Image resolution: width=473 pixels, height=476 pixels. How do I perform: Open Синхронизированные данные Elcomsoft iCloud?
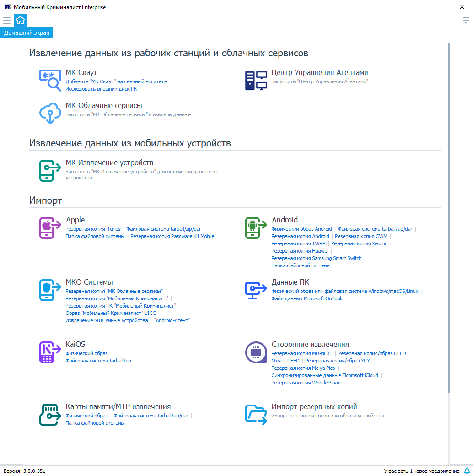tap(325, 375)
